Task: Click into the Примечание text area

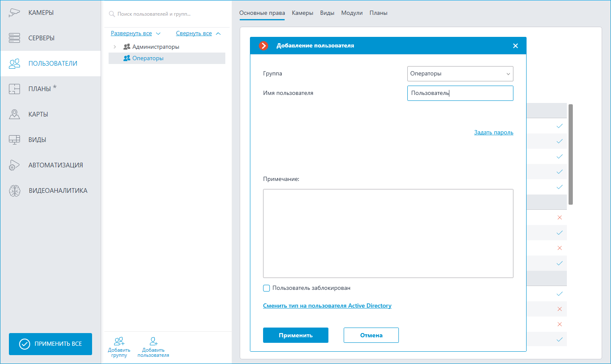Action: coord(388,233)
